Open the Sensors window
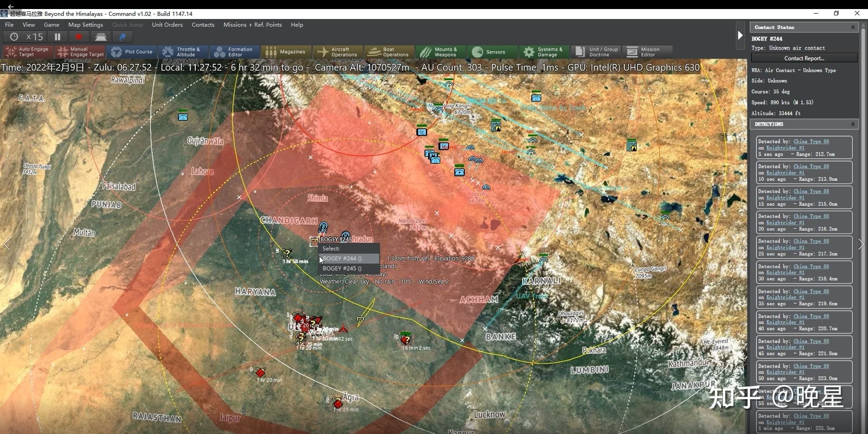868x434 pixels. pyautogui.click(x=489, y=52)
